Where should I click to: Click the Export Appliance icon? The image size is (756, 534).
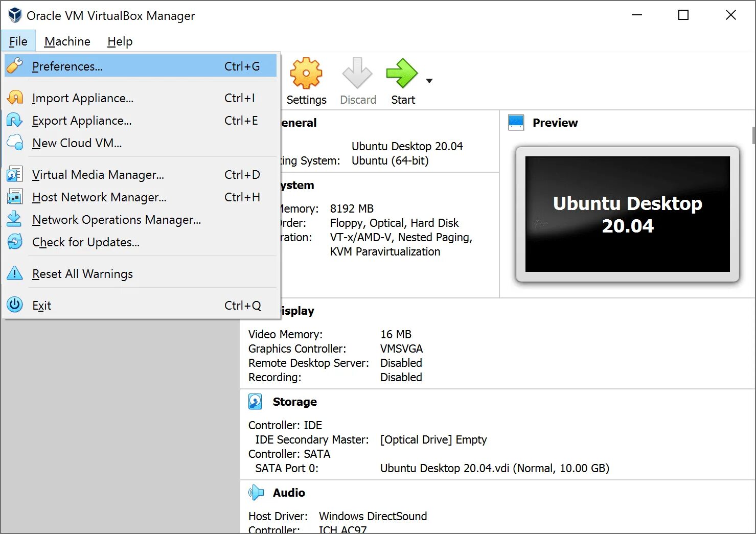click(15, 120)
